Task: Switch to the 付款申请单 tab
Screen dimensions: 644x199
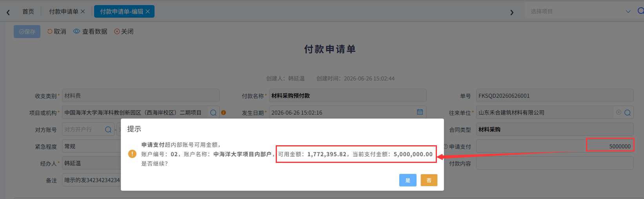Action: click(x=64, y=11)
